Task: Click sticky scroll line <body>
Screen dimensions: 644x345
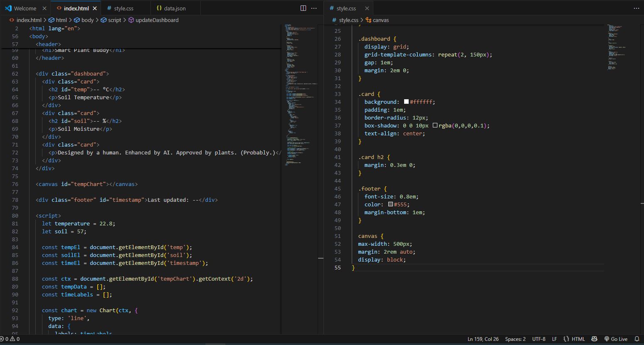Action: tap(39, 36)
